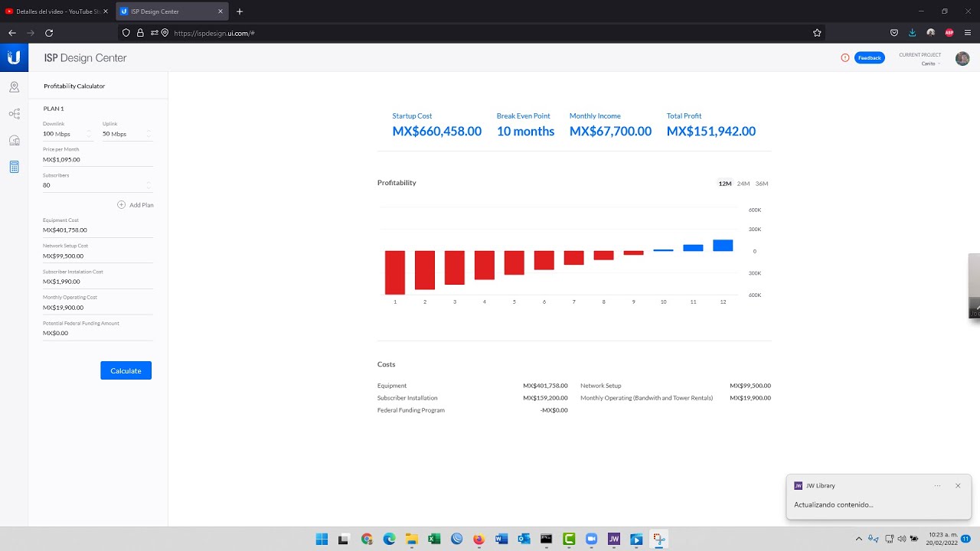The width and height of the screenshot is (980, 551).
Task: Open the Firefox hamburger menu
Action: (968, 33)
